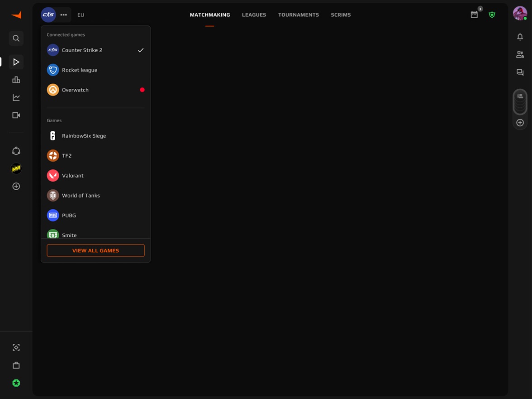
Task: Choose PUBG from games list
Action: click(96, 215)
